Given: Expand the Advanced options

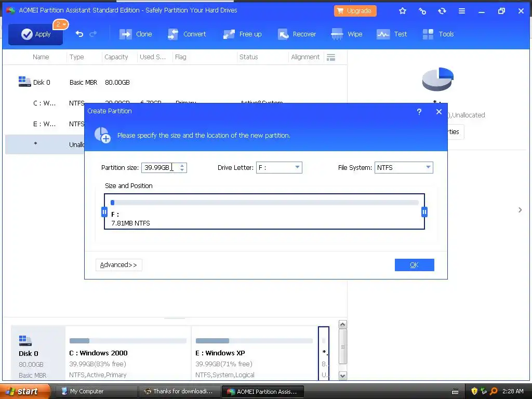Looking at the screenshot, I should click(119, 265).
